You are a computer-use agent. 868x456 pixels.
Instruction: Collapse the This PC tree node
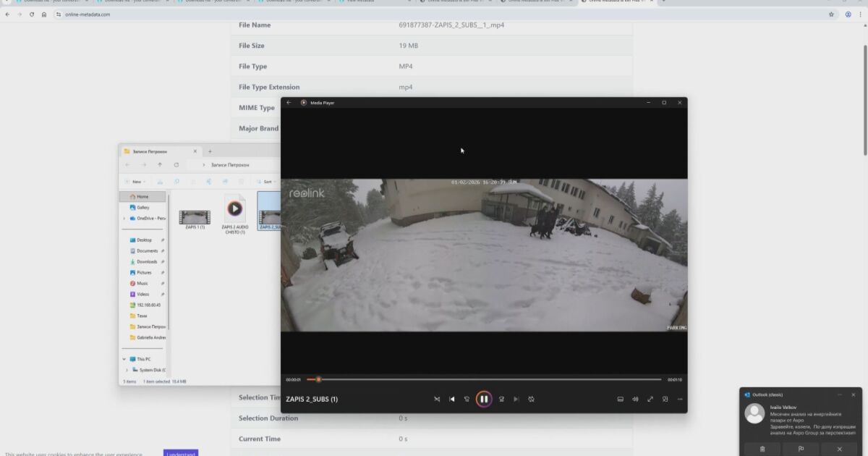pos(124,359)
